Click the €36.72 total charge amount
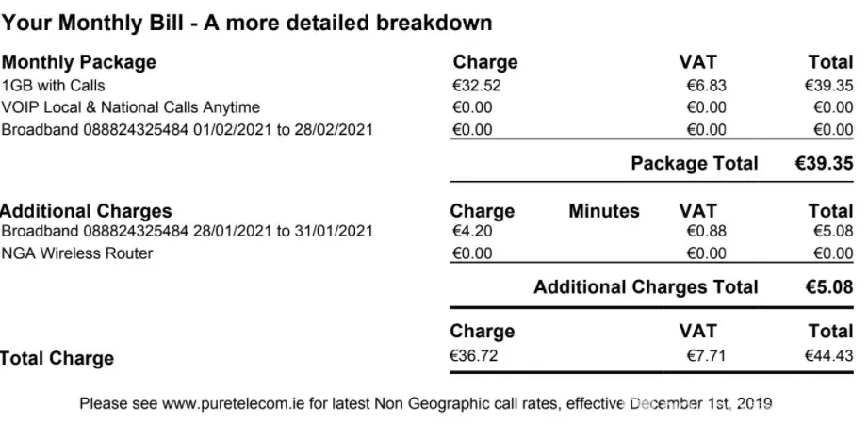The width and height of the screenshot is (868, 440). pyautogui.click(x=473, y=355)
